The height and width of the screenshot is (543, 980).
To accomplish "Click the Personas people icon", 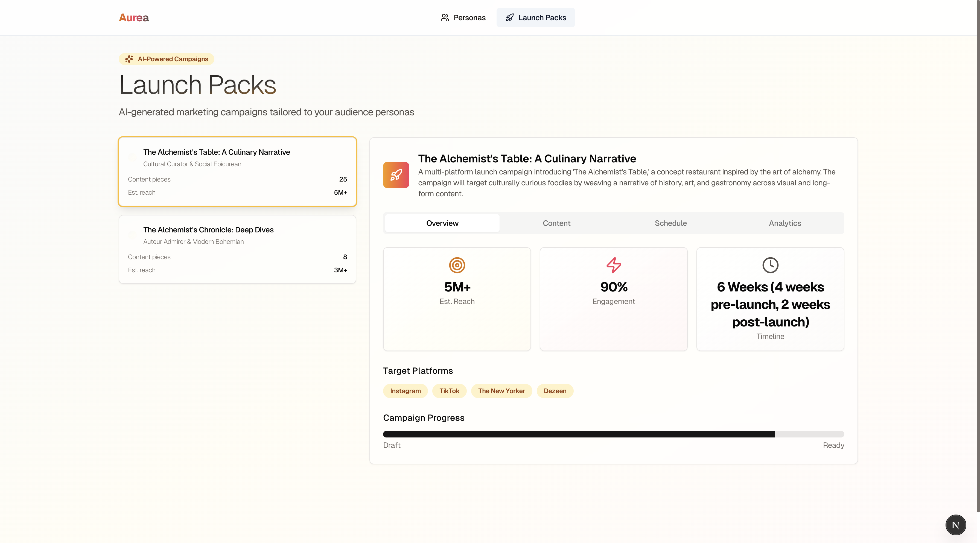I will tap(444, 17).
